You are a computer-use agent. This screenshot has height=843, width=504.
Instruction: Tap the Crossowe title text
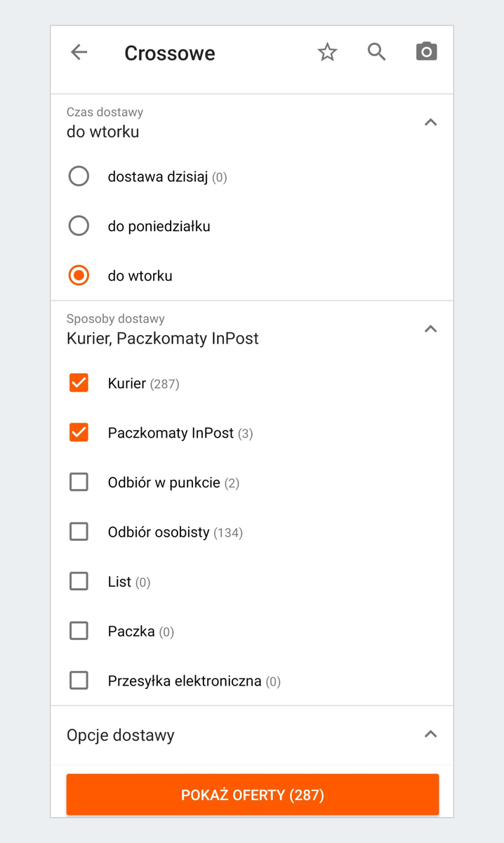coord(169,53)
